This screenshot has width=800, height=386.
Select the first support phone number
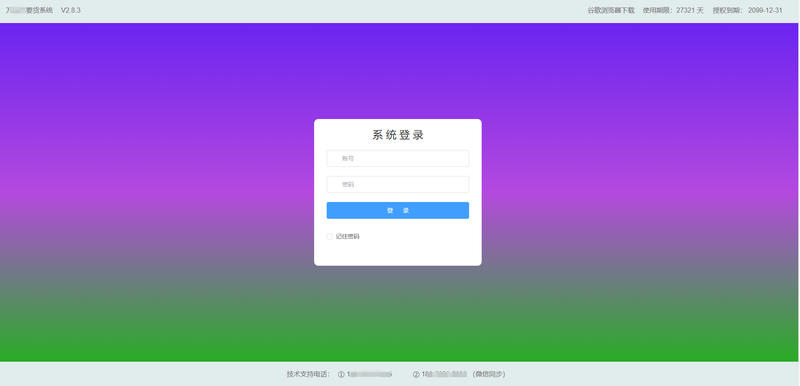click(x=369, y=374)
